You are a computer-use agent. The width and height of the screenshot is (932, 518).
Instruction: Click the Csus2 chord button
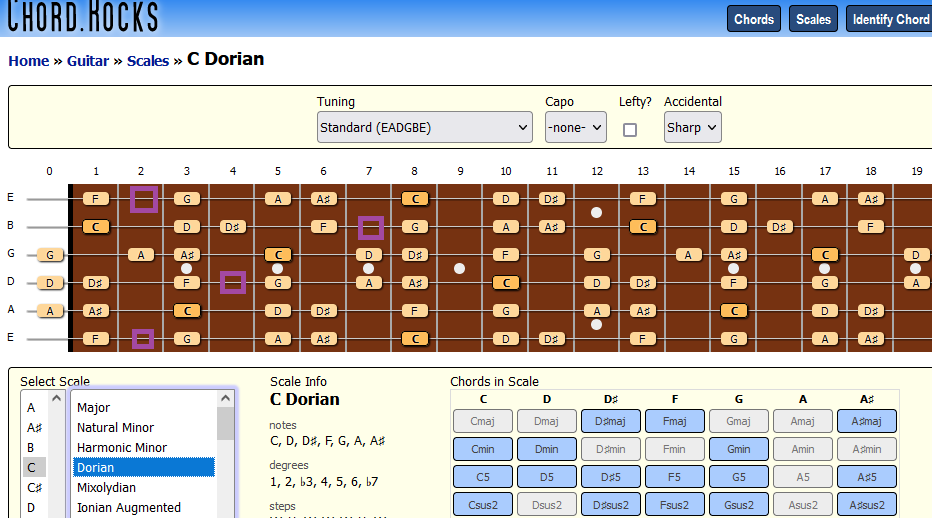[x=483, y=505]
